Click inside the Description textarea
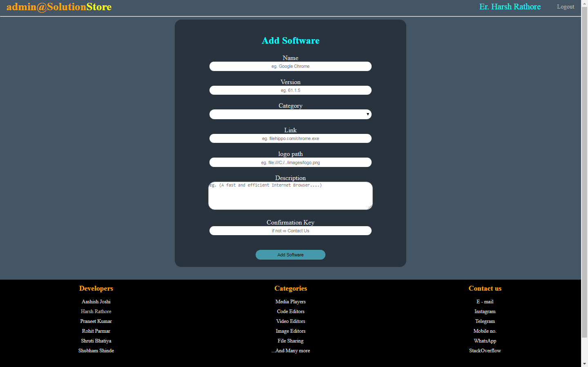588x367 pixels. pos(290,196)
